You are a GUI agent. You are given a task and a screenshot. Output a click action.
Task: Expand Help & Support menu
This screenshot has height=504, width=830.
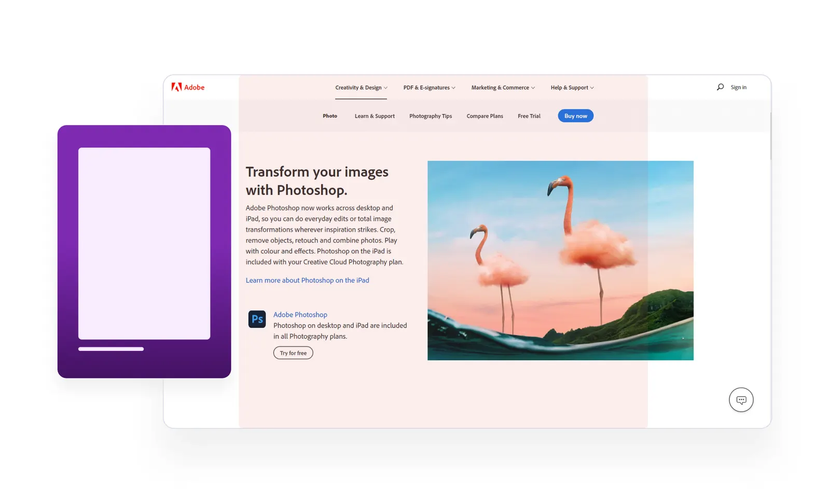pos(572,88)
